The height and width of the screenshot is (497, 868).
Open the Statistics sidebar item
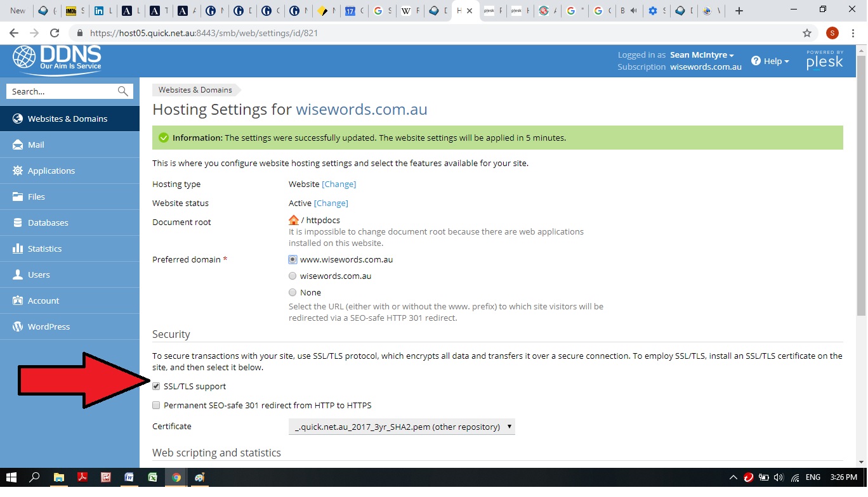70,248
